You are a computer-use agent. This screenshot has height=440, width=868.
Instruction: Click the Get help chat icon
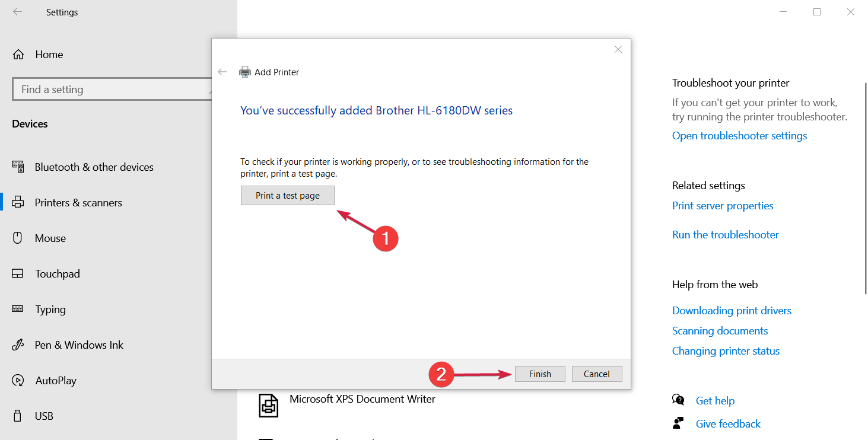point(678,400)
